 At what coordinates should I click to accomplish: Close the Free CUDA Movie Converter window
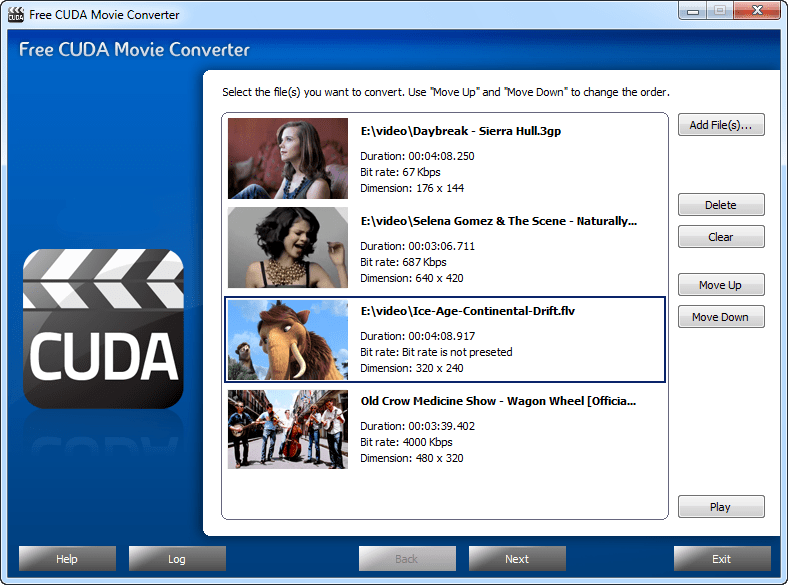[x=757, y=11]
